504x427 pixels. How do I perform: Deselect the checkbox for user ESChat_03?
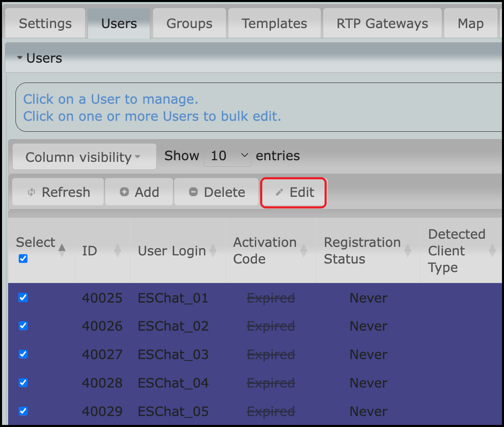(23, 354)
